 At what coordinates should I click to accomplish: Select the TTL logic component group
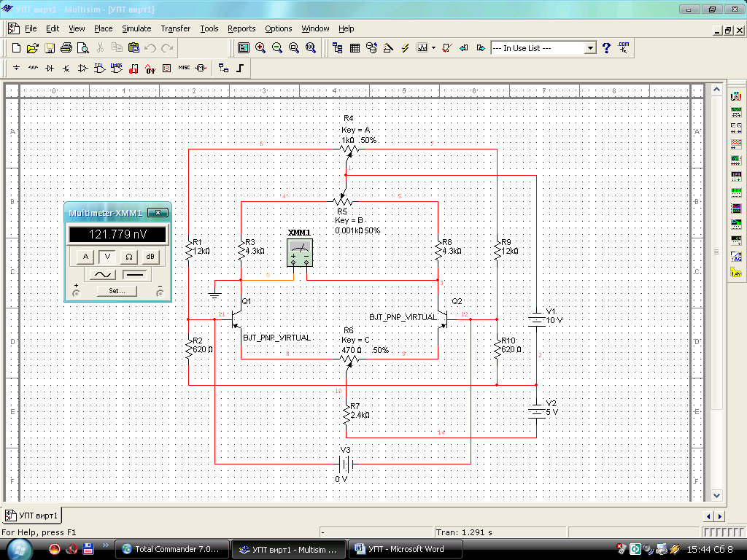click(x=99, y=68)
